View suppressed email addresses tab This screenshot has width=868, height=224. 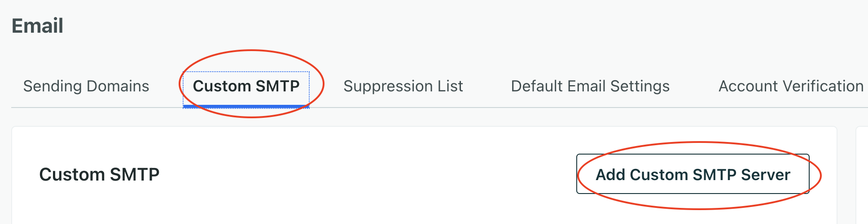coord(403,86)
